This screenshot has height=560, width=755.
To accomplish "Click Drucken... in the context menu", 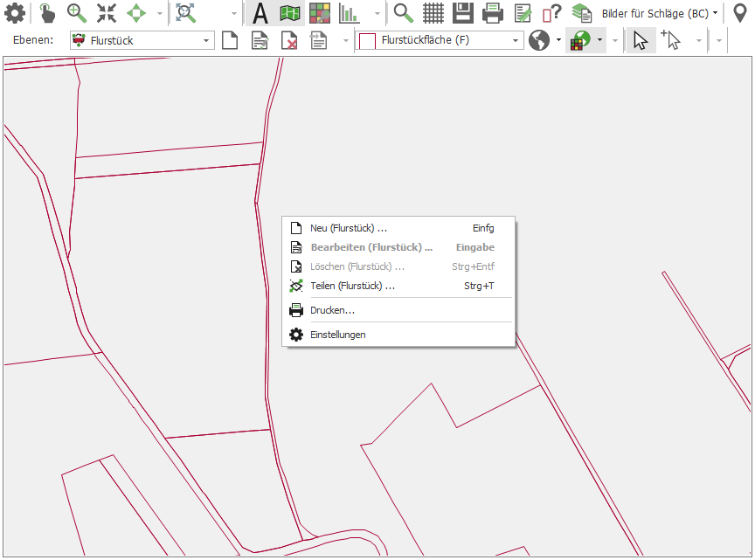I will pyautogui.click(x=332, y=310).
